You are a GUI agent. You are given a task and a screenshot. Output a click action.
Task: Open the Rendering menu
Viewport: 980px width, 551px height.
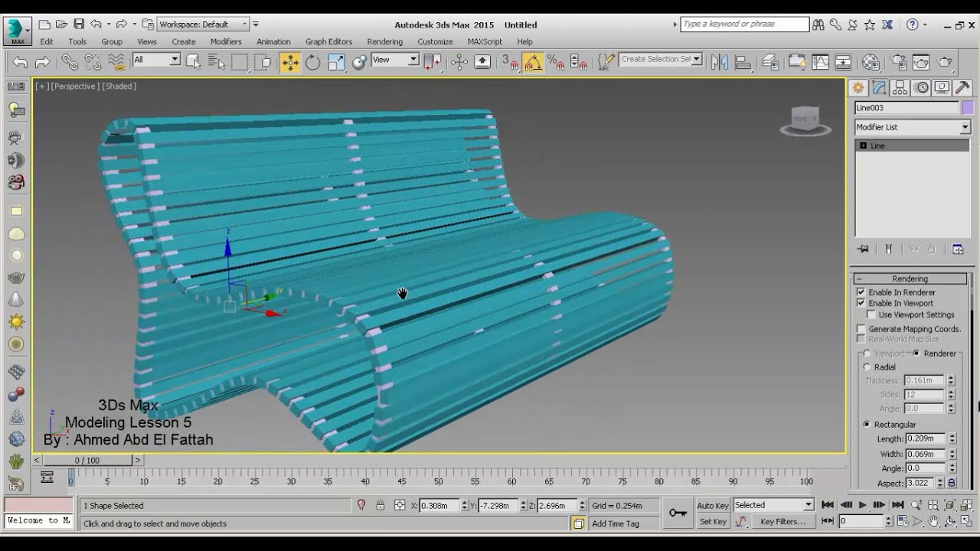384,42
